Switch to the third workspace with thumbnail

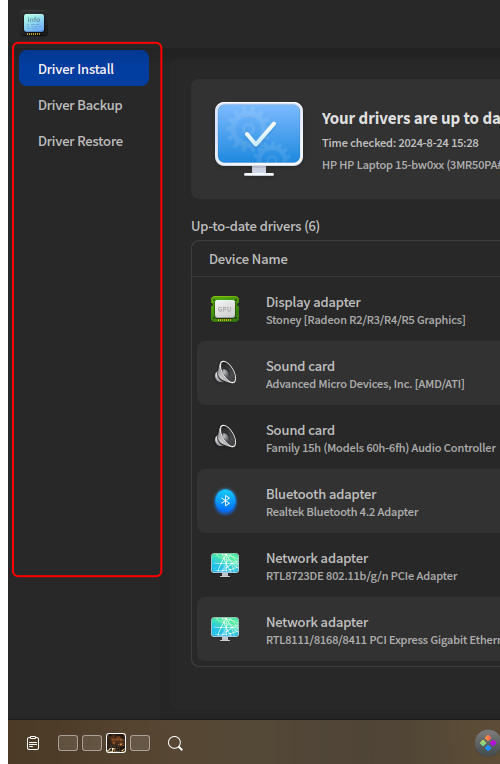[116, 743]
